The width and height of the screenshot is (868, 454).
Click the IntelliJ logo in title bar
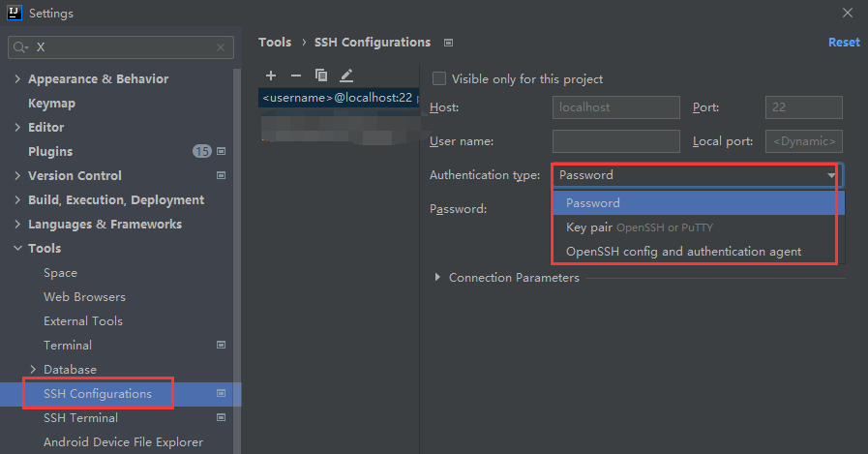pos(14,13)
